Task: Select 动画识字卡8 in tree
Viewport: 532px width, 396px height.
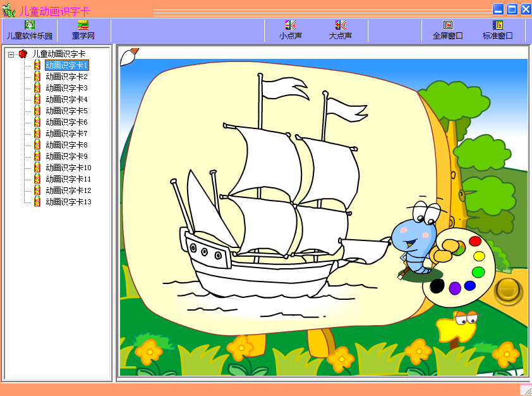Action: [67, 145]
